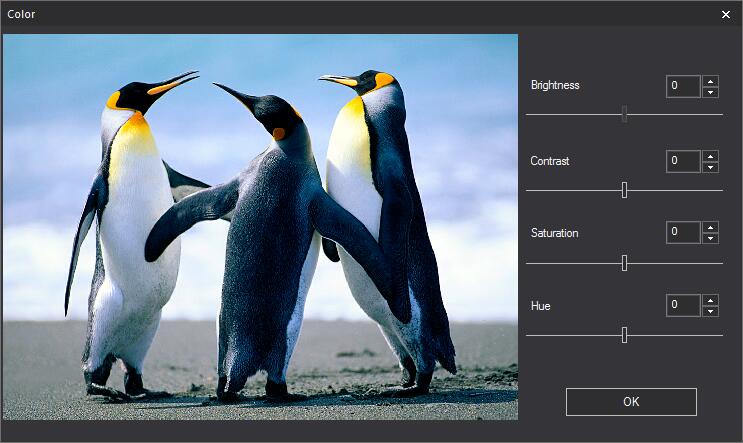Viewport: 743px width, 443px height.
Task: Click the Contrast slider thumb
Action: pos(624,189)
